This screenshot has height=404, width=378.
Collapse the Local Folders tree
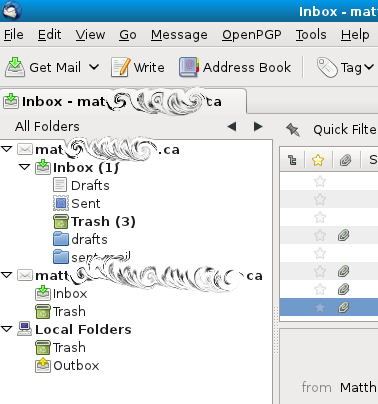tap(7, 329)
